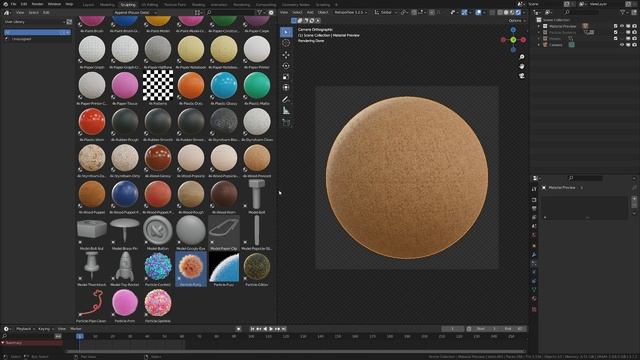
Task: Switch to Solid viewport shading
Action: pyautogui.click(x=506, y=12)
